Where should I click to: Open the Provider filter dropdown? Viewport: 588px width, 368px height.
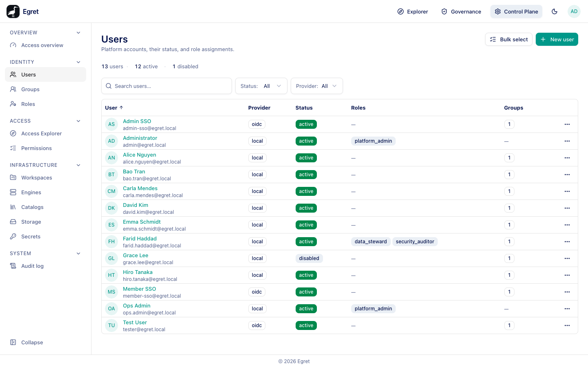click(317, 86)
